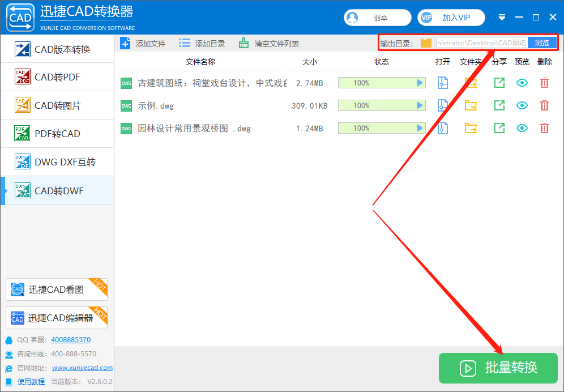Click the 文件名称 column header
Viewport: 564px width, 392px height.
coord(200,62)
